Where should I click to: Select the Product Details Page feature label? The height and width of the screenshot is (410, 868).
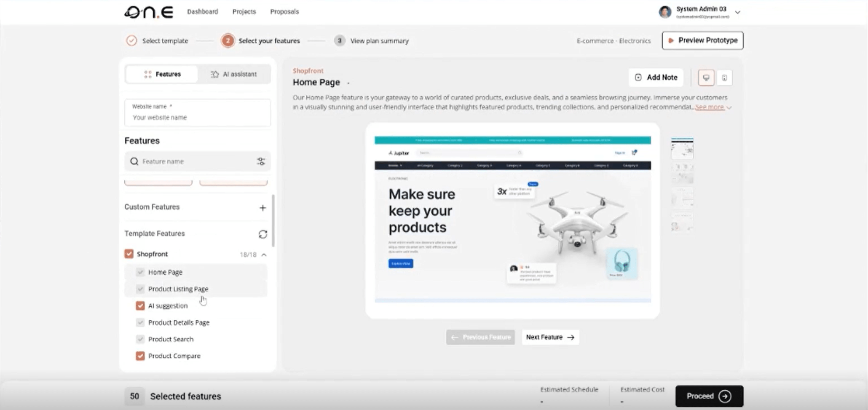[x=179, y=322]
